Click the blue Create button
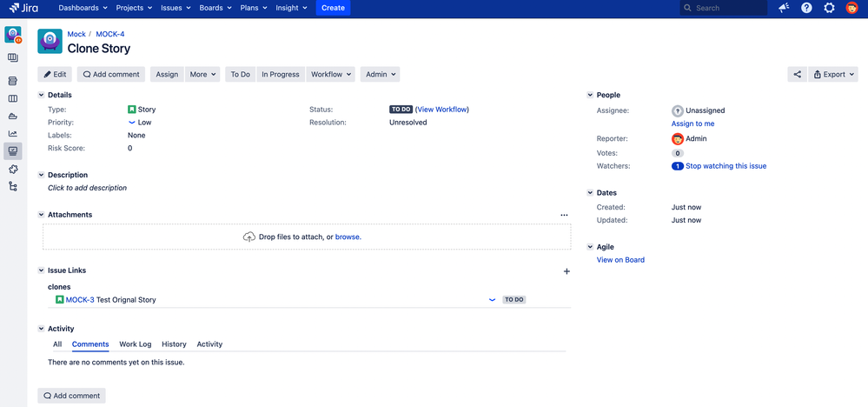 click(334, 8)
